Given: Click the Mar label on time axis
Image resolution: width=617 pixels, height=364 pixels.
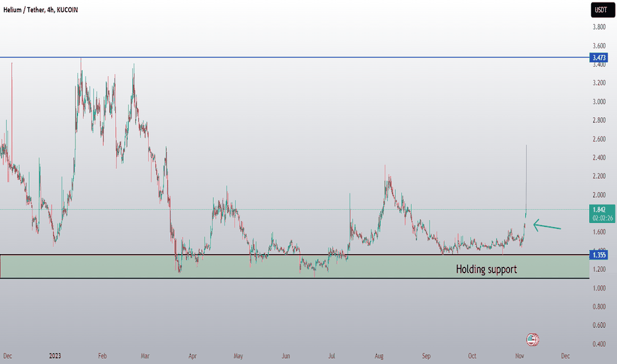Looking at the screenshot, I should (145, 356).
